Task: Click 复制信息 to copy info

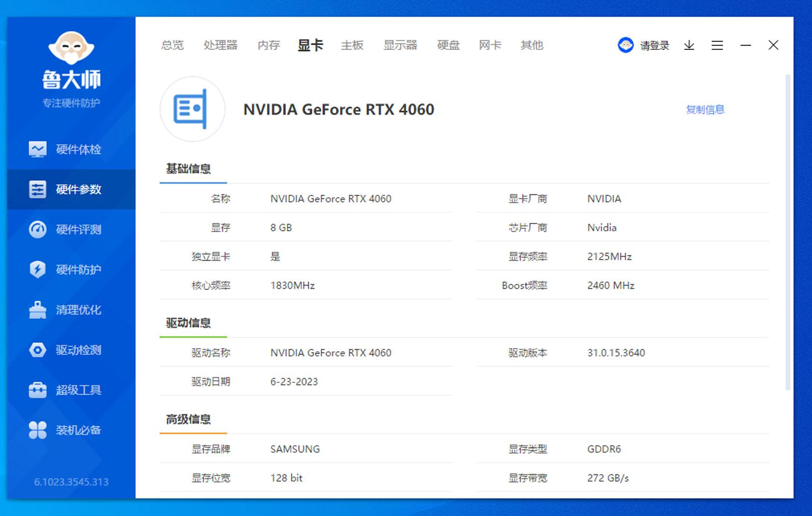Action: click(705, 109)
